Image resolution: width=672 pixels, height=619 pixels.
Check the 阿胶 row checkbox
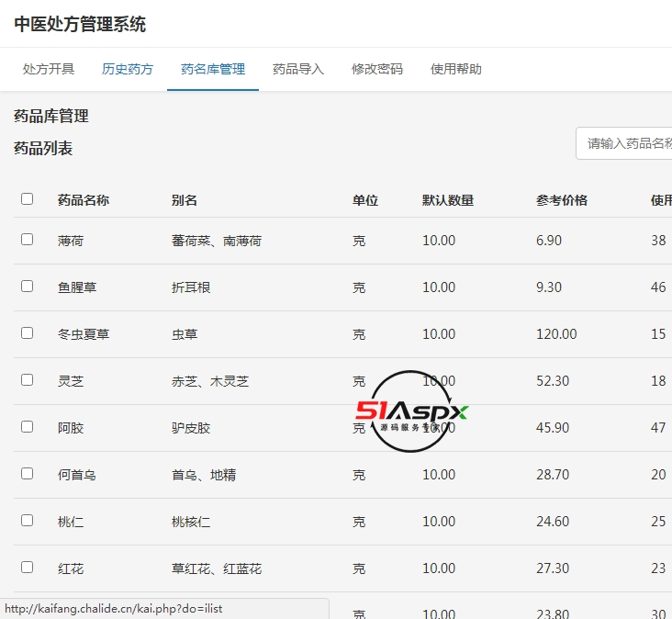coord(27,426)
